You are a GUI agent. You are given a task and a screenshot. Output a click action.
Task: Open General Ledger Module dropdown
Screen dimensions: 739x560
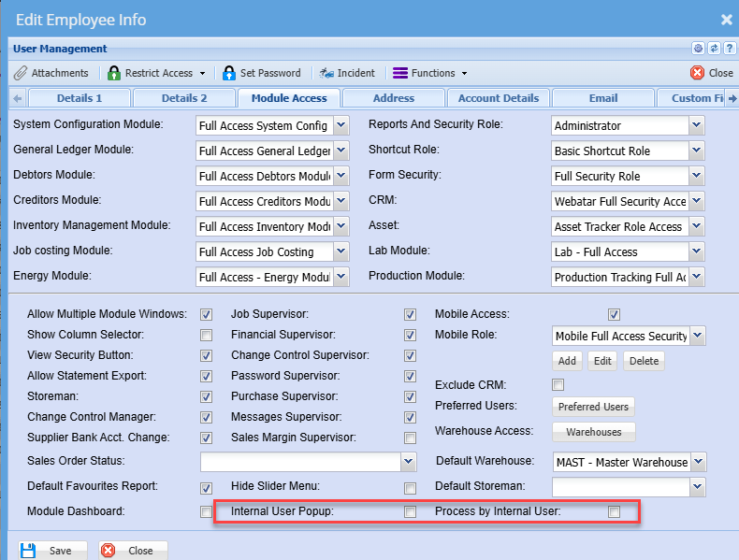(x=341, y=151)
